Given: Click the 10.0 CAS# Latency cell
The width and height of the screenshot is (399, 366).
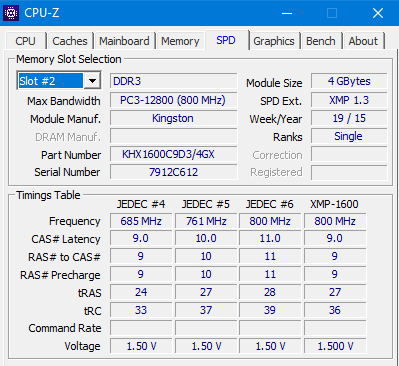Looking at the screenshot, I should click(x=206, y=238).
